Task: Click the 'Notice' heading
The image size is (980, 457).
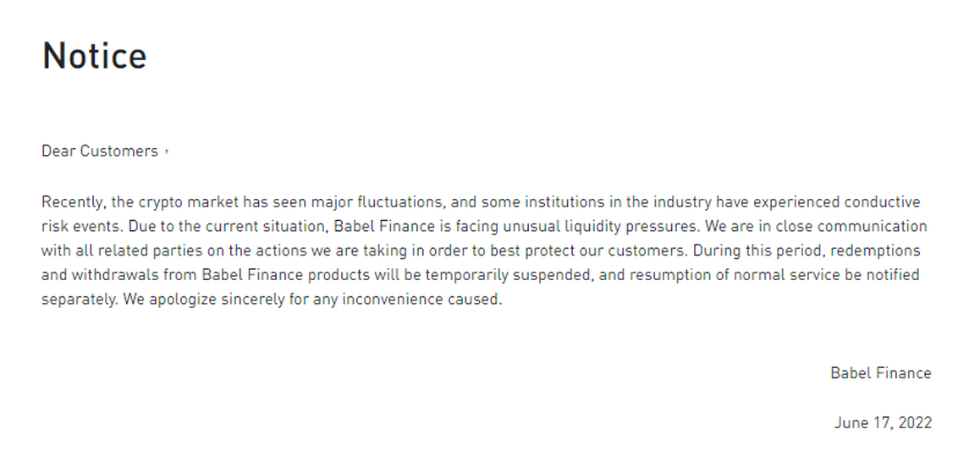Action: tap(95, 56)
